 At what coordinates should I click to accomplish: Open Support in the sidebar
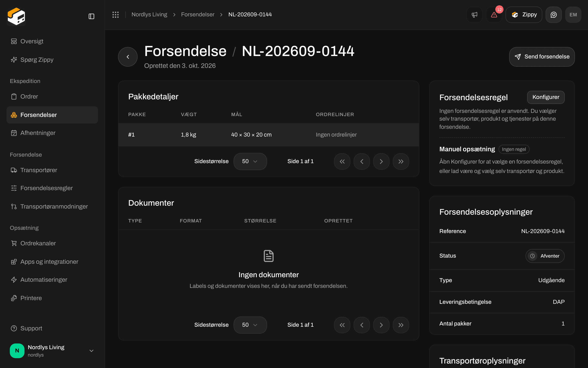pos(52,328)
